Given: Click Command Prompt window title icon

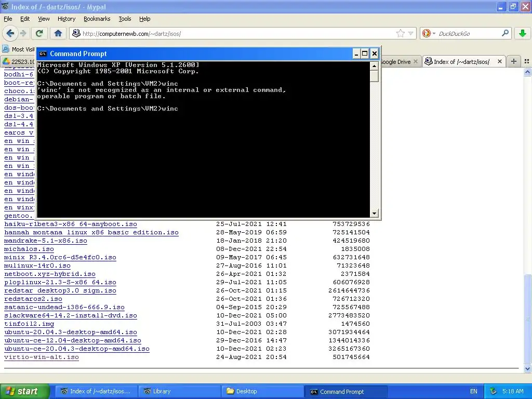Looking at the screenshot, I should pyautogui.click(x=43, y=54).
